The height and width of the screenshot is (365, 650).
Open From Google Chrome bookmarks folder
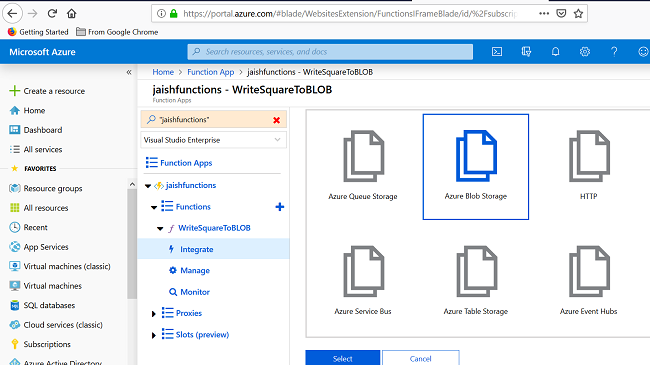click(x=117, y=32)
